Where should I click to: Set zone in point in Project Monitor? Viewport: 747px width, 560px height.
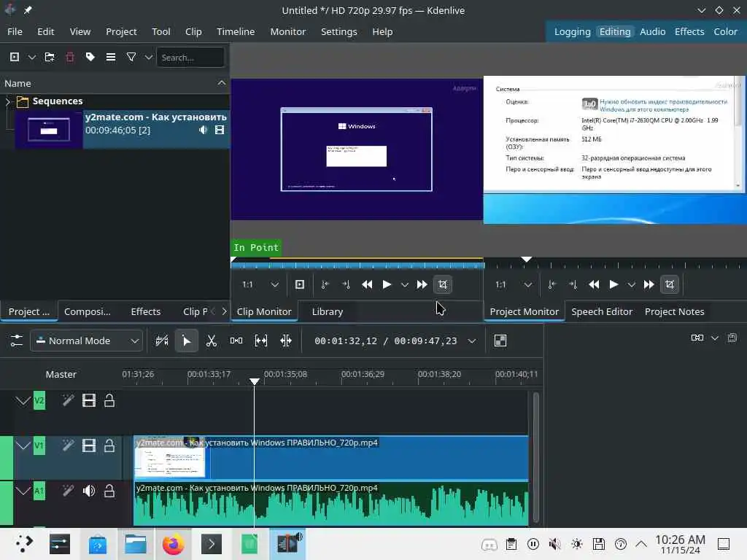click(x=551, y=285)
